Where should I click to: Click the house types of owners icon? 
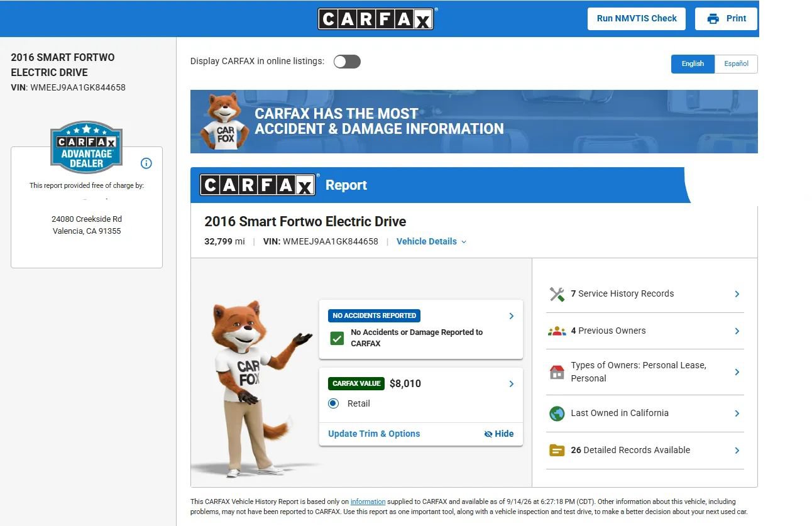557,372
